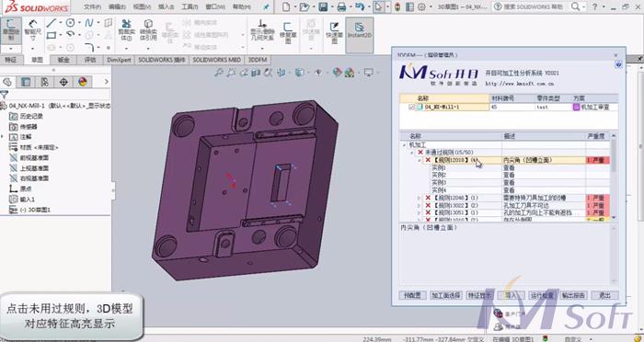Select the Line sketch tool
This screenshot has width=644, height=342.
click(52, 23)
